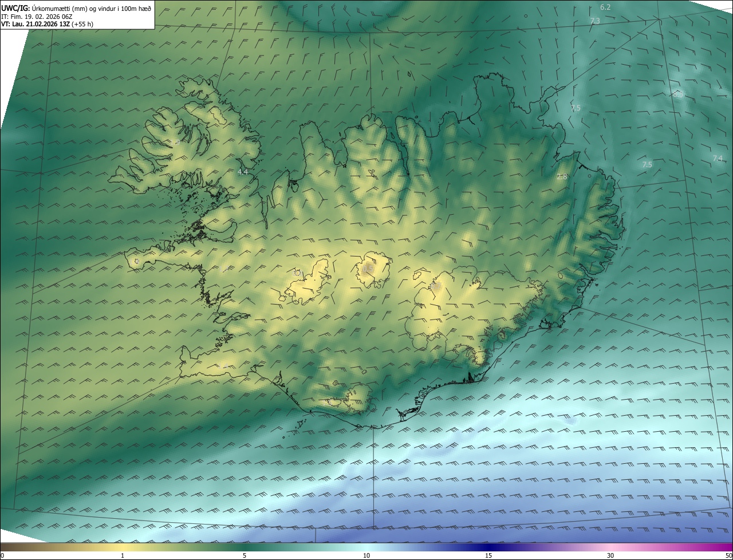This screenshot has height=560, width=733.
Task: Pick the pink color above the 30 mark
Action: (610, 547)
